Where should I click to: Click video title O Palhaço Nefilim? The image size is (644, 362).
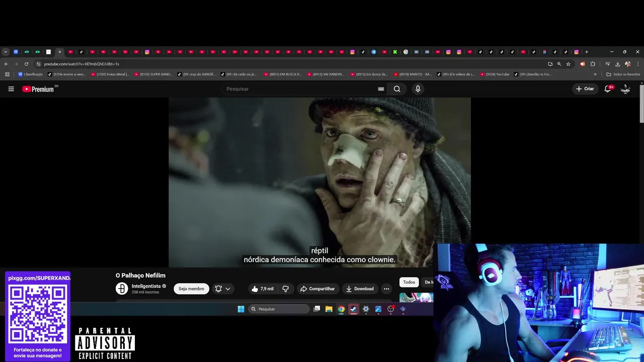[x=140, y=276]
